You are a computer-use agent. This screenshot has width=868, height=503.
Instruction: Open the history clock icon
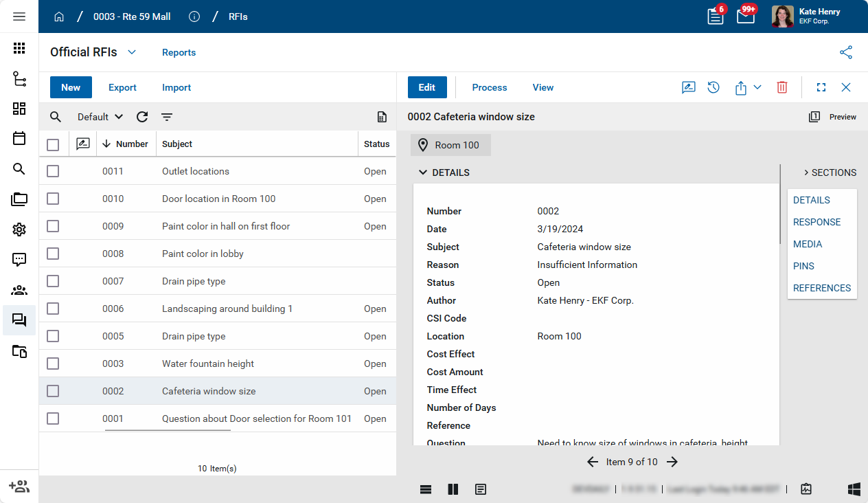tap(713, 87)
